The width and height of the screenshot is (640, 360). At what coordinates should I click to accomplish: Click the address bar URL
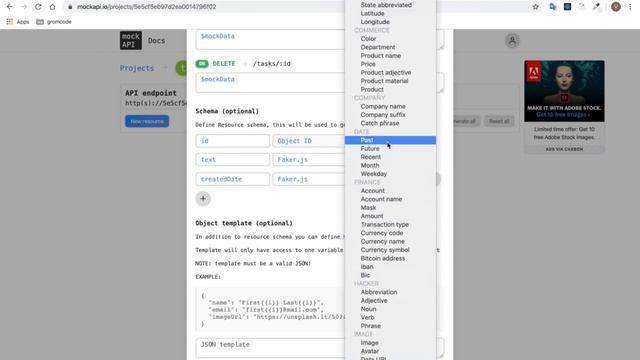[147, 7]
